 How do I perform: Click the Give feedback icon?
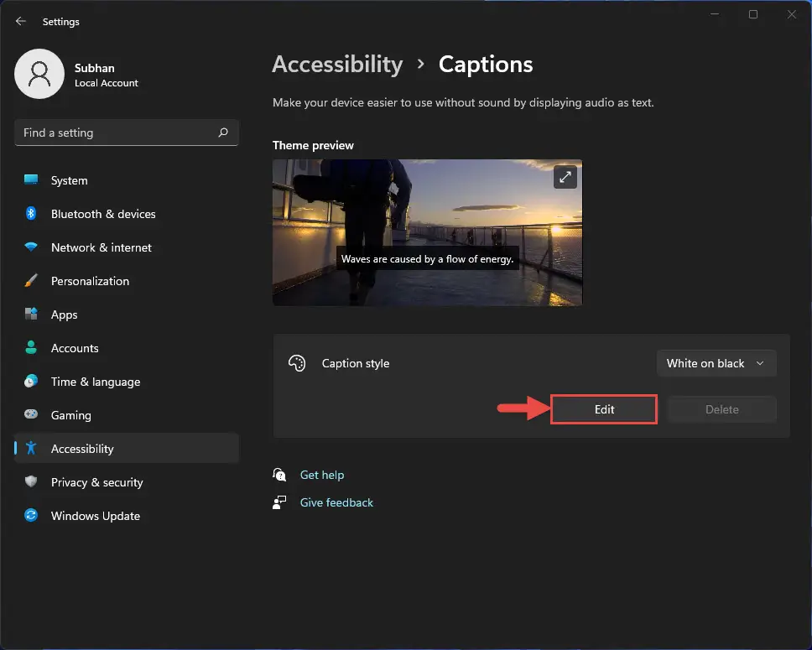click(x=279, y=502)
